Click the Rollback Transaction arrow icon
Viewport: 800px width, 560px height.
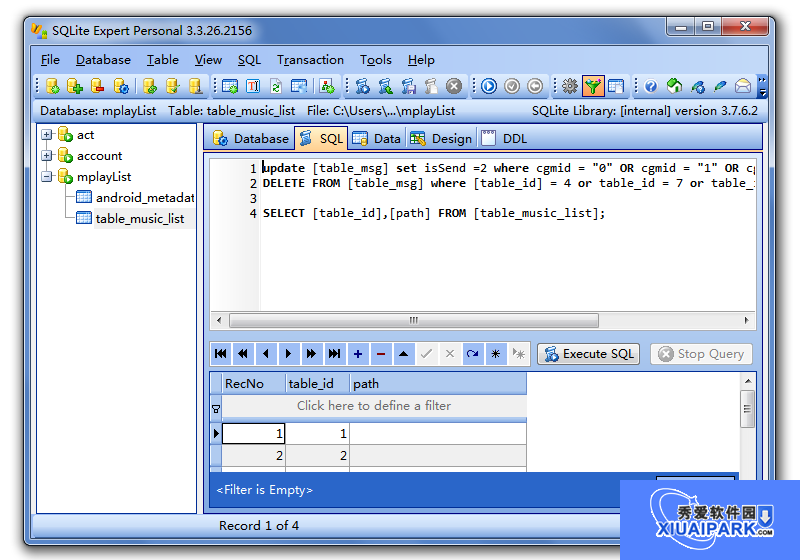coord(535,86)
